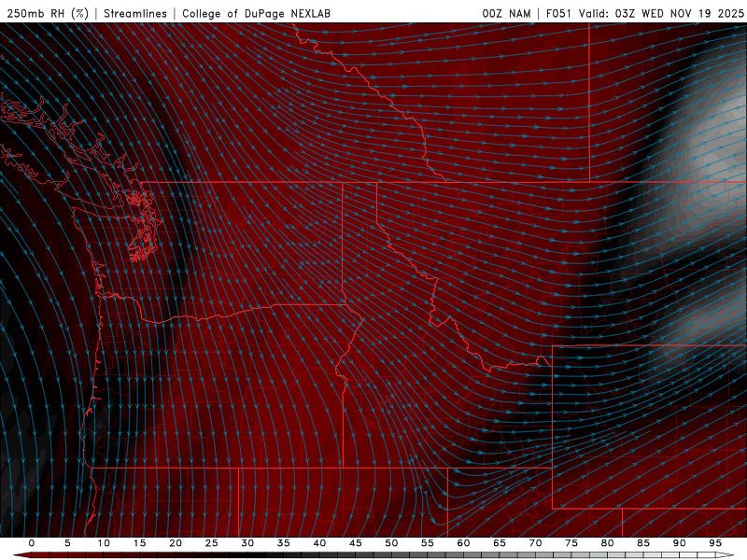Click the '10' label on the color scale
This screenshot has width=747, height=560.
pyautogui.click(x=104, y=543)
